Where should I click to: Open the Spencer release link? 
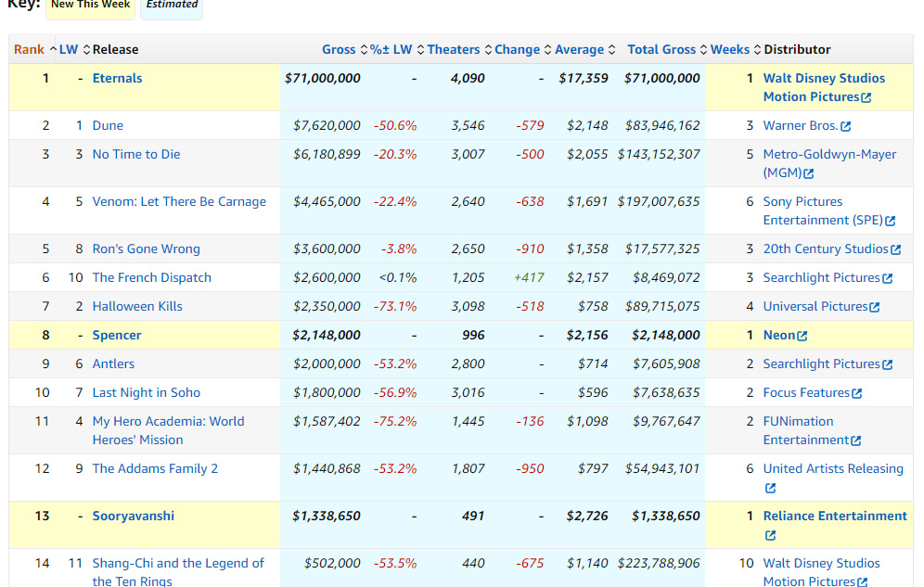point(117,335)
